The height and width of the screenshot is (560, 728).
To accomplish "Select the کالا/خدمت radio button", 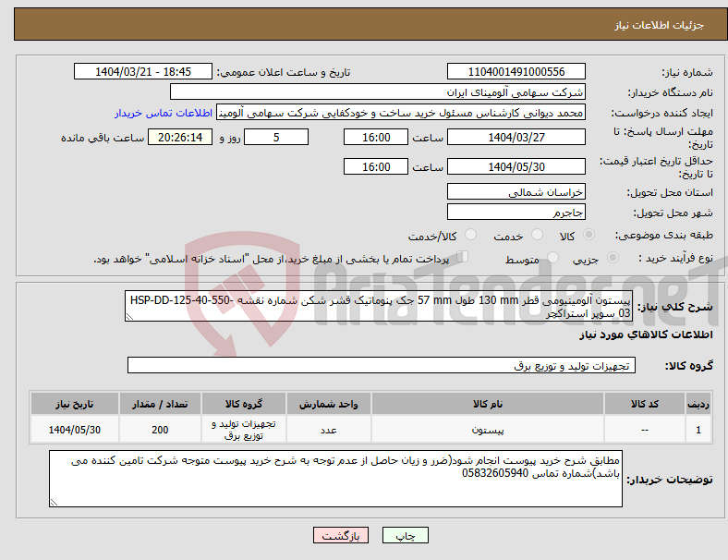I will [x=470, y=235].
